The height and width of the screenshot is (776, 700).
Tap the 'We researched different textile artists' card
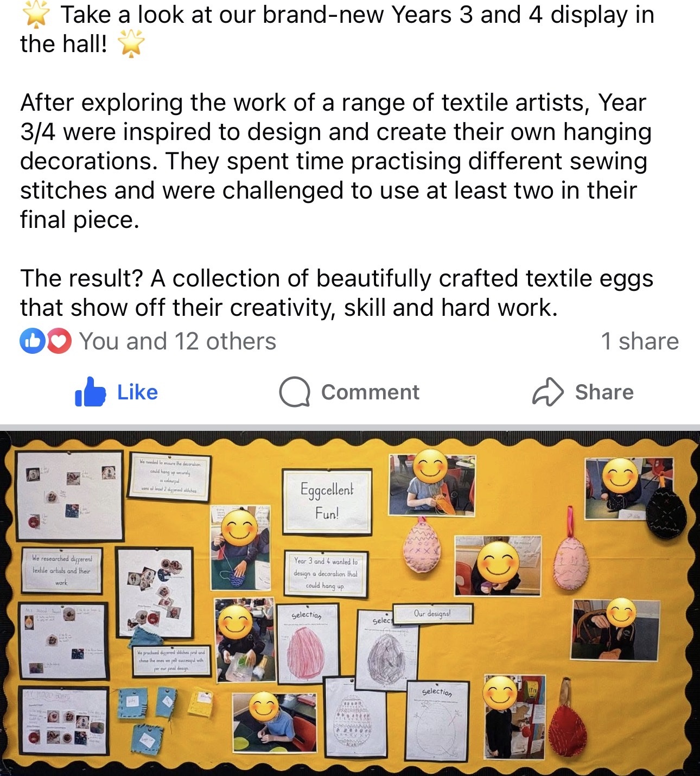pyautogui.click(x=62, y=570)
